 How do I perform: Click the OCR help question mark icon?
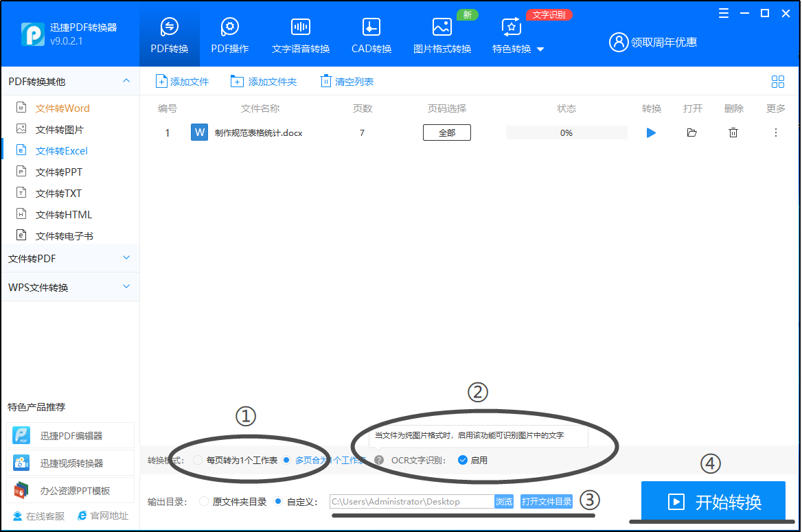pos(378,460)
